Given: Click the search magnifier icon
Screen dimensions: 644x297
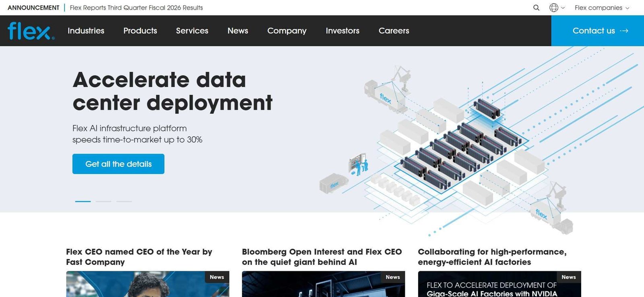Looking at the screenshot, I should tap(536, 8).
